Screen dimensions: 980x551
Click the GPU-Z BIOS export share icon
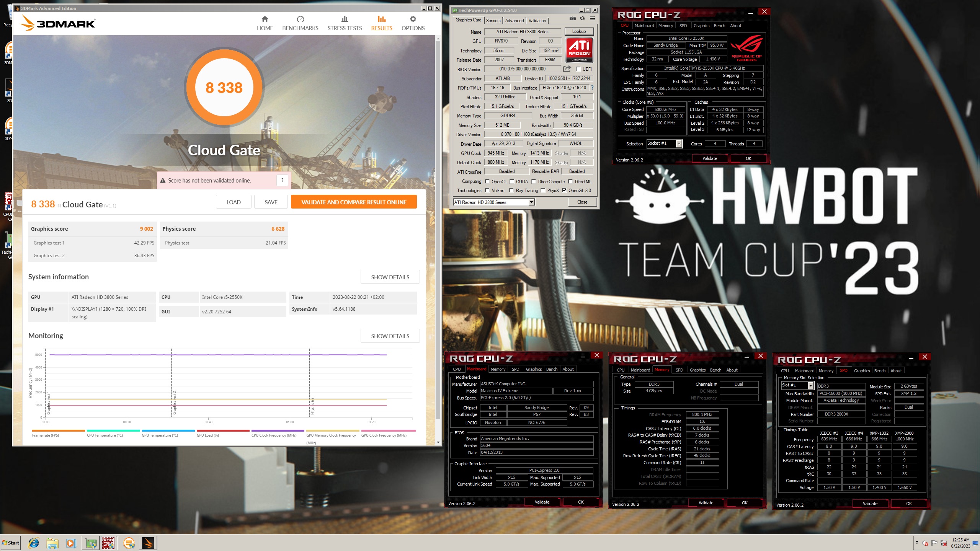click(567, 69)
